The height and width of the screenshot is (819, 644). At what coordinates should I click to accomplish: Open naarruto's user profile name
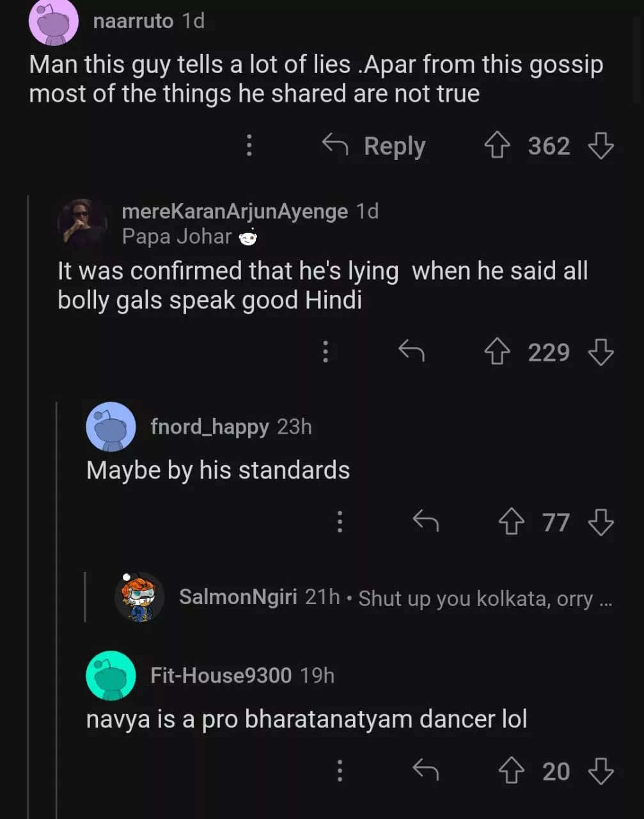pos(133,21)
